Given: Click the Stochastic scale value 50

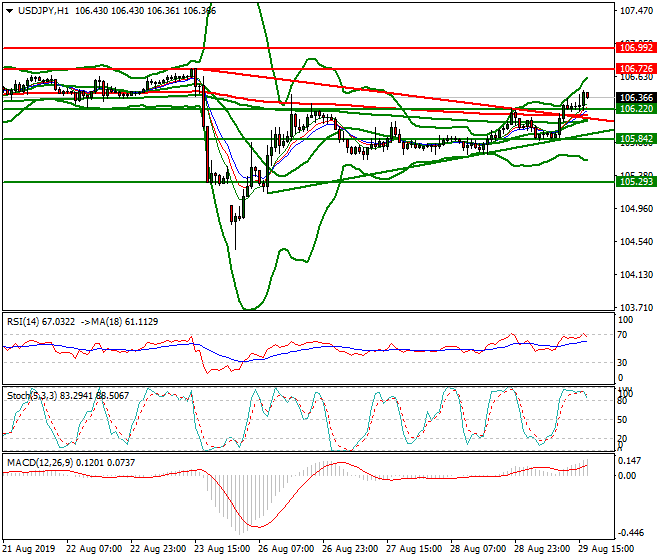Looking at the screenshot, I should (622, 420).
